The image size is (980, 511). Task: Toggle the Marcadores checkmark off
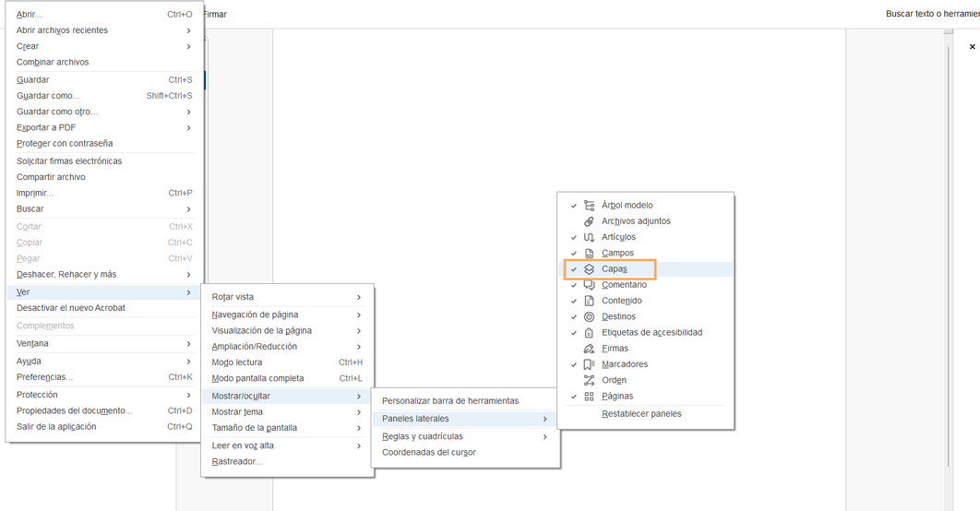pyautogui.click(x=574, y=365)
